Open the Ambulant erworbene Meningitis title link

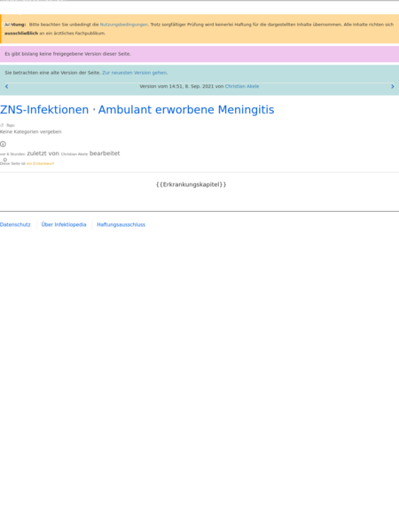pyautogui.click(x=186, y=110)
